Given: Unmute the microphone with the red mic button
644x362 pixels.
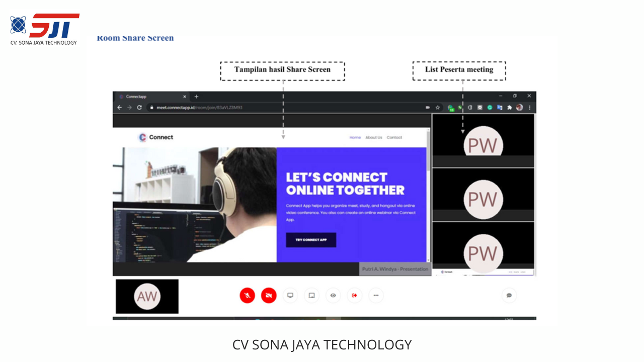Looking at the screenshot, I should tap(247, 296).
